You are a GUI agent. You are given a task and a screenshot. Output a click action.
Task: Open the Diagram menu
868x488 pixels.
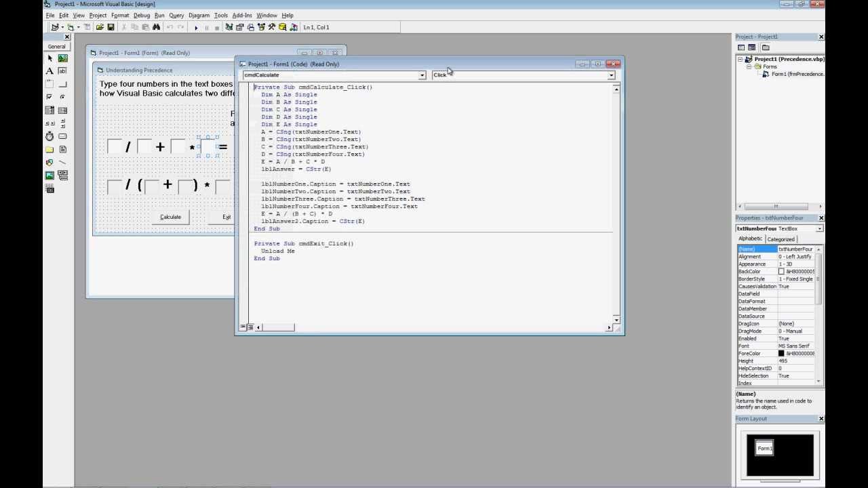point(199,15)
